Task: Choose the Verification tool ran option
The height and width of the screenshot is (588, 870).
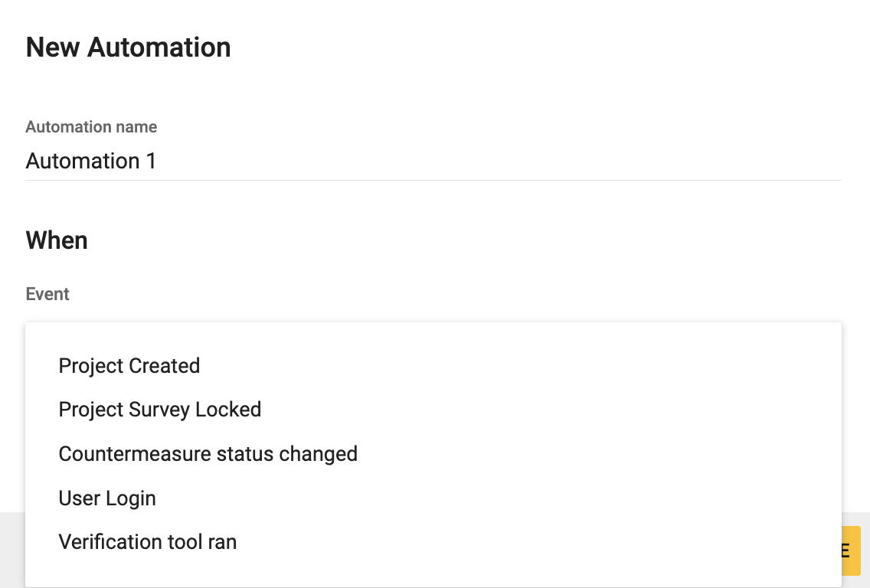Action: click(148, 542)
